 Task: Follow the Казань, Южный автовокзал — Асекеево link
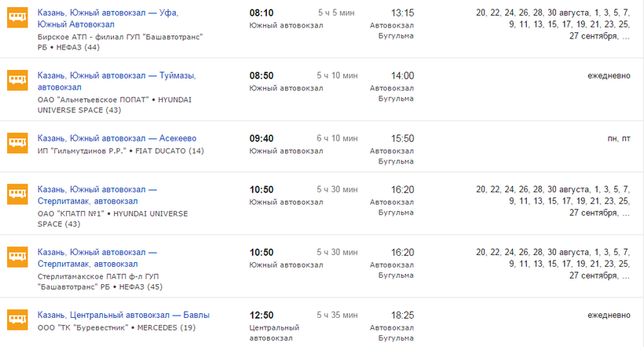(x=117, y=138)
